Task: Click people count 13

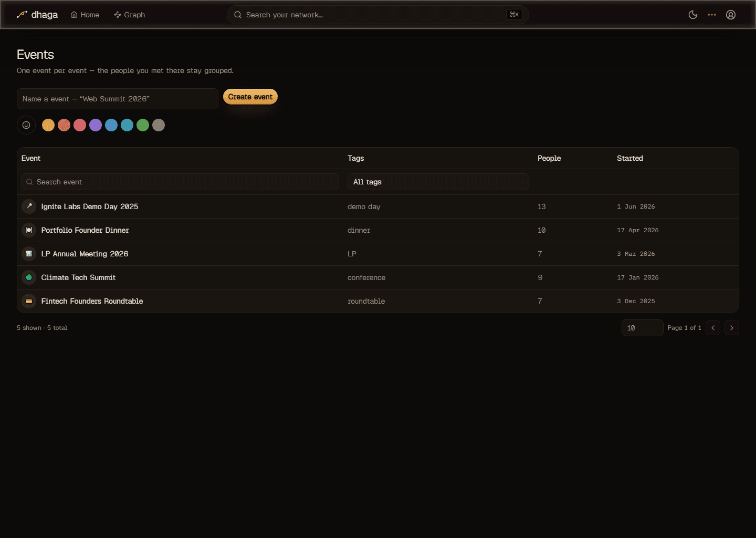Action: [x=542, y=206]
